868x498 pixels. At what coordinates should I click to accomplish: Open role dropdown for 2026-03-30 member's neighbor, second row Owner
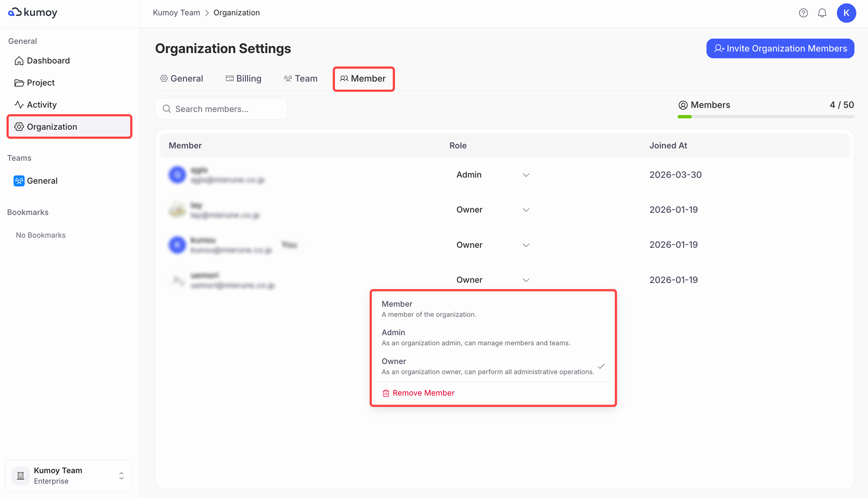[493, 210]
